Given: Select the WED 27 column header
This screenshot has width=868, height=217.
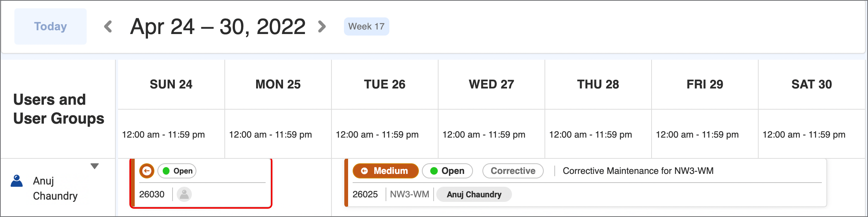Looking at the screenshot, I should point(492,84).
